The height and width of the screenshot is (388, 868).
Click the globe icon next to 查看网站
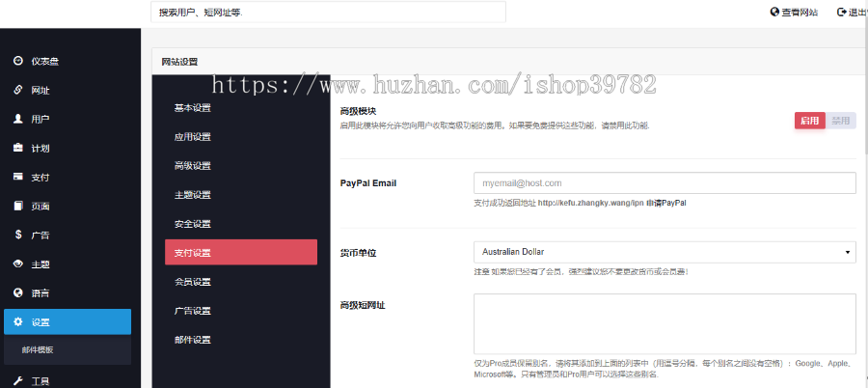click(774, 12)
